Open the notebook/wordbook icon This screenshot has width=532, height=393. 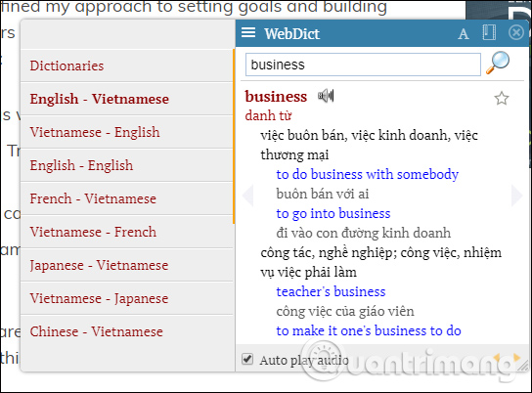[489, 33]
